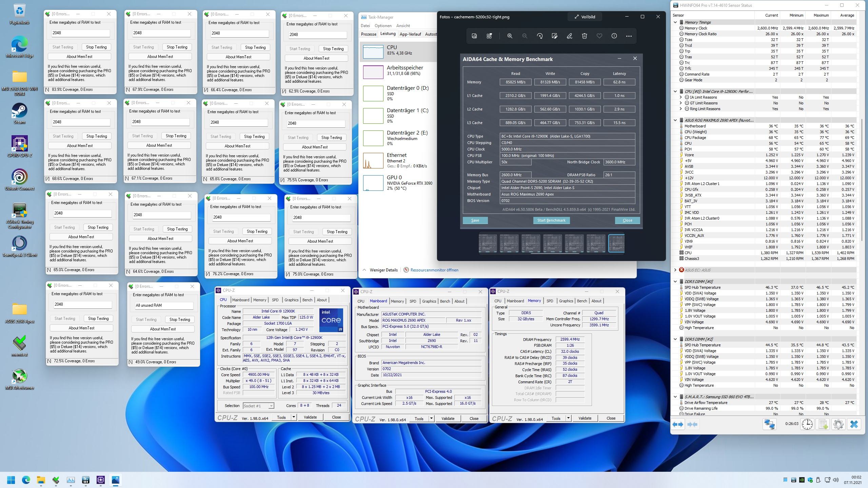Mark photo as favorite with heart icon
The height and width of the screenshot is (488, 868).
(599, 36)
